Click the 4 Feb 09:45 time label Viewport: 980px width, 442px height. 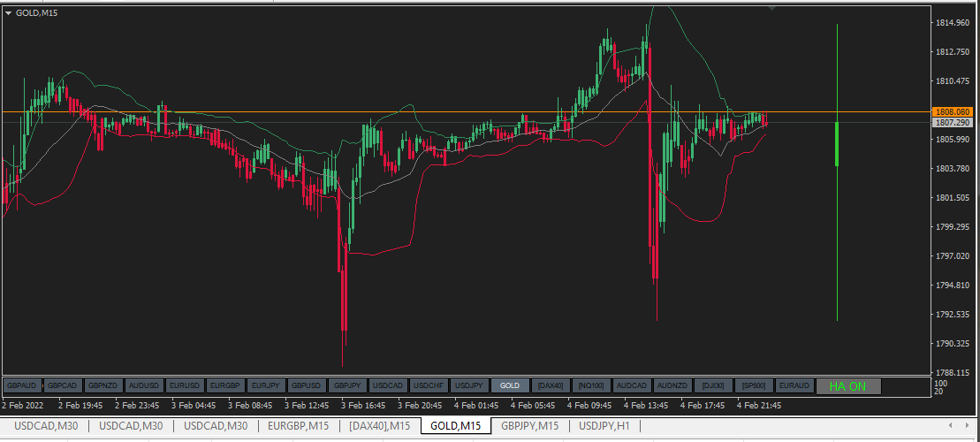pos(589,405)
